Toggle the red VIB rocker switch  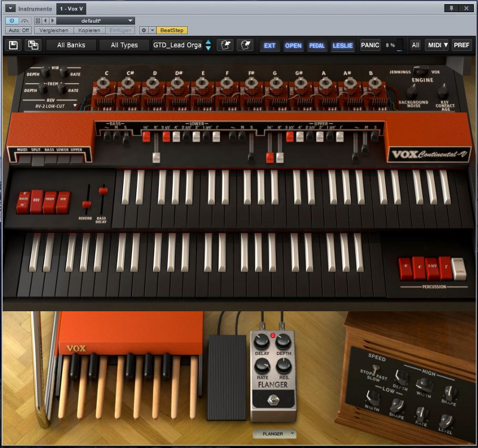(63, 202)
